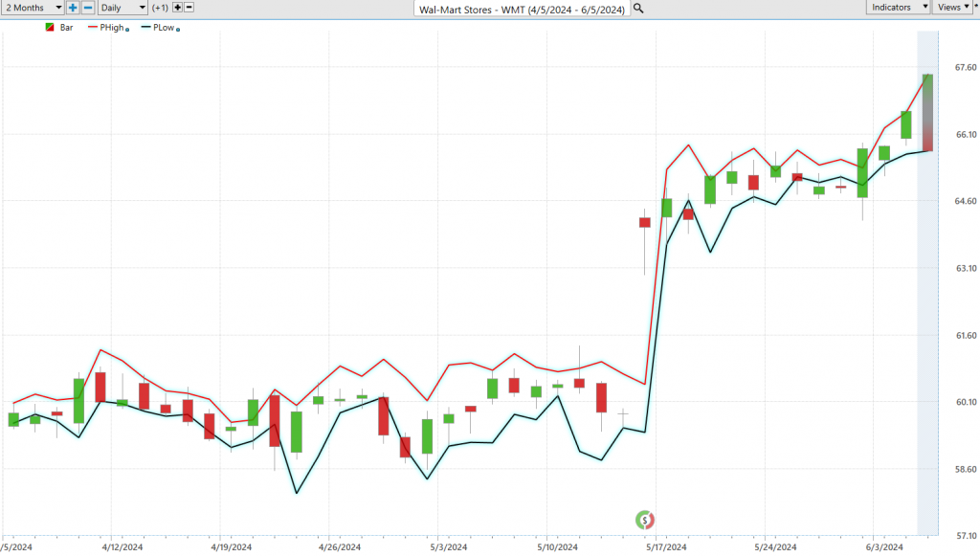Open the Views menu
Screen dimensions: 980x556
[951, 8]
